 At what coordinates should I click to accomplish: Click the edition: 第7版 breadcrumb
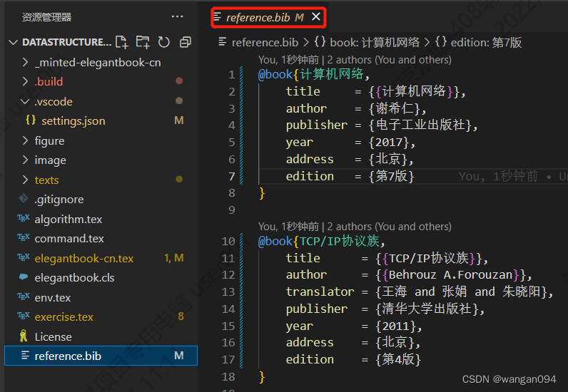tap(486, 42)
